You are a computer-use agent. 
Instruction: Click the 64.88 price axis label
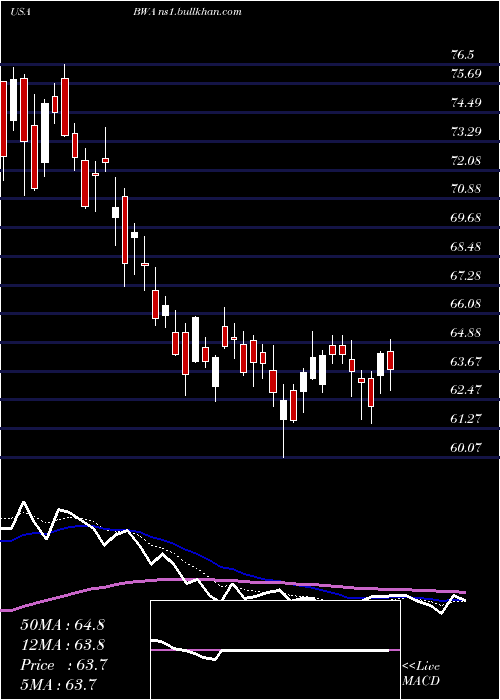(467, 333)
